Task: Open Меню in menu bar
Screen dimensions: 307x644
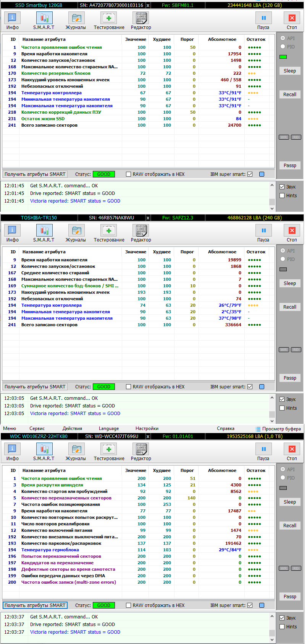Action: 10,428
